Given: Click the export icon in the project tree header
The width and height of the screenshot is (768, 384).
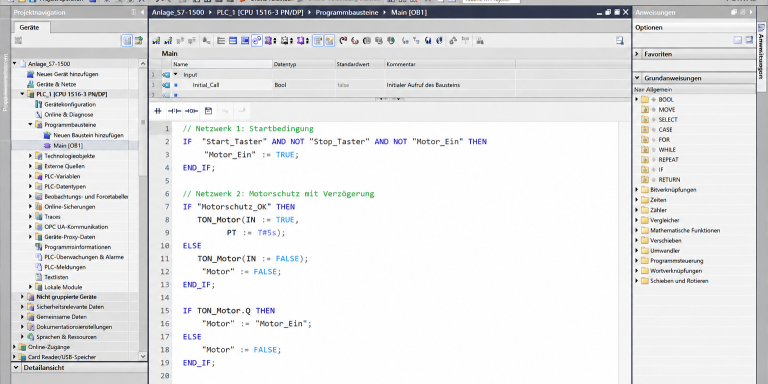Looking at the screenshot, I should (x=139, y=41).
